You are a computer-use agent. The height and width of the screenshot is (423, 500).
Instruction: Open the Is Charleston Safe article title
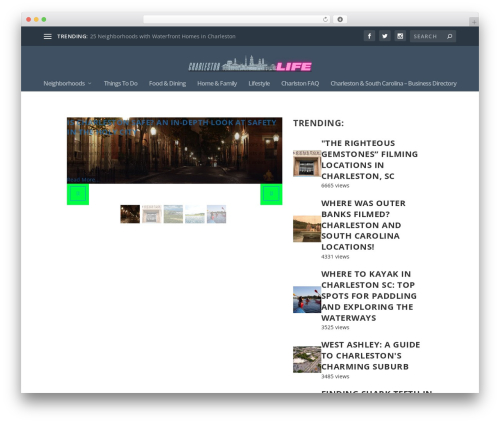[x=172, y=127]
